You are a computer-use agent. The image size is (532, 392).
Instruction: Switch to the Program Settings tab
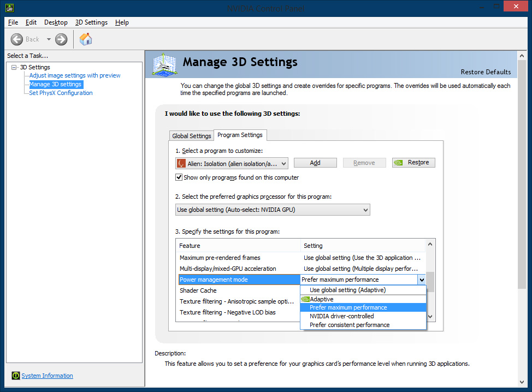coord(240,135)
